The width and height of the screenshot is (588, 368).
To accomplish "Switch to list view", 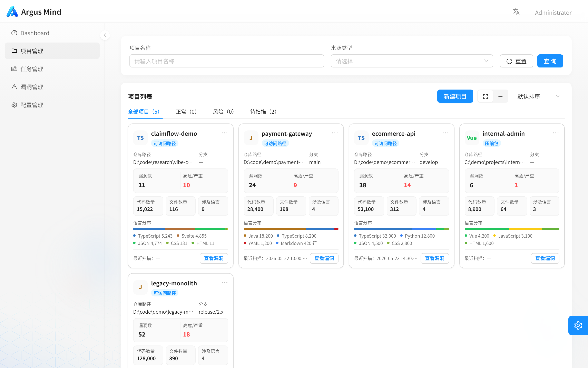I will [x=500, y=96].
